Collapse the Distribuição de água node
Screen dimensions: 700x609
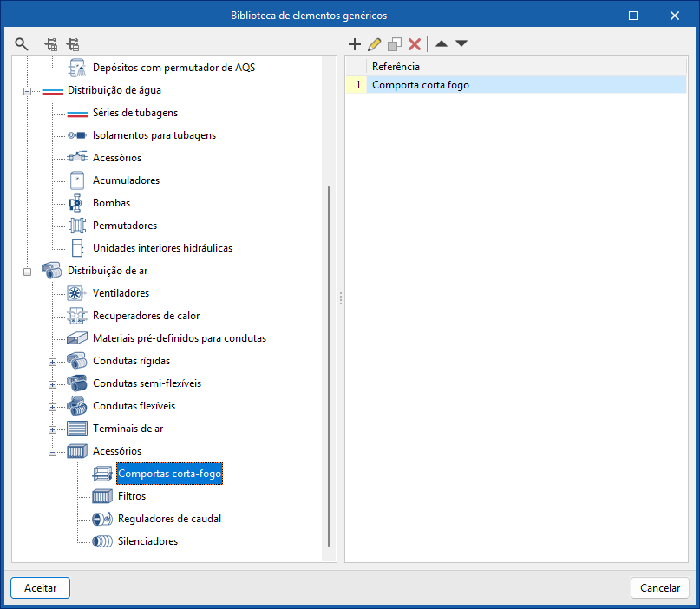(x=28, y=90)
